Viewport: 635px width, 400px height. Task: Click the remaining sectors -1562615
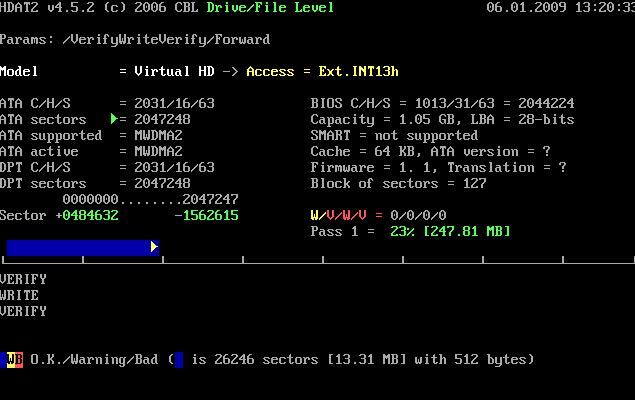[207, 215]
